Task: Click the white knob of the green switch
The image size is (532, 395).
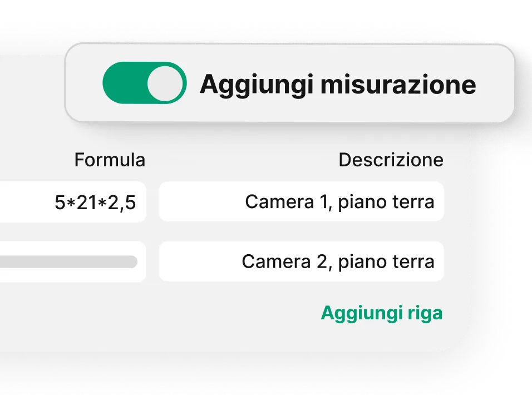Action: coord(165,83)
